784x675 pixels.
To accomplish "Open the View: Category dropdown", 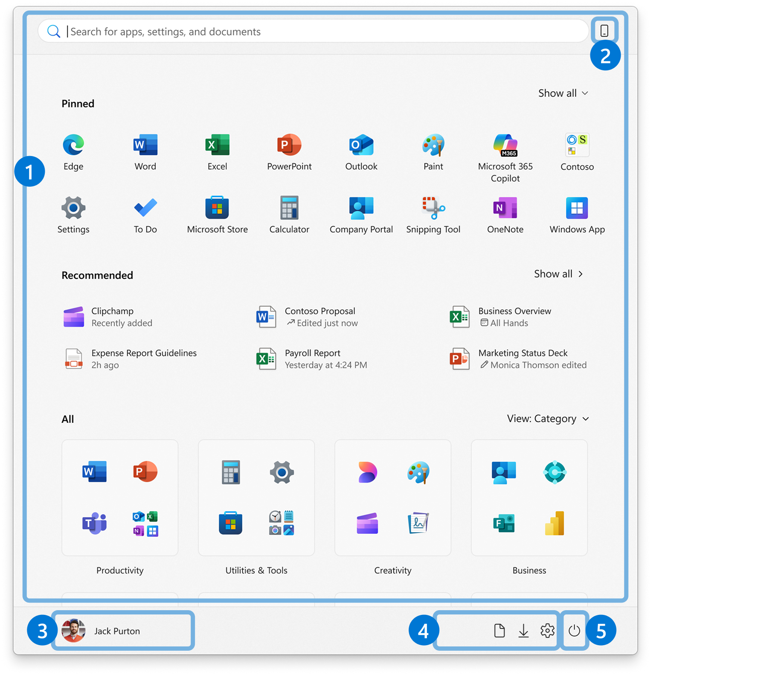I will (x=548, y=419).
